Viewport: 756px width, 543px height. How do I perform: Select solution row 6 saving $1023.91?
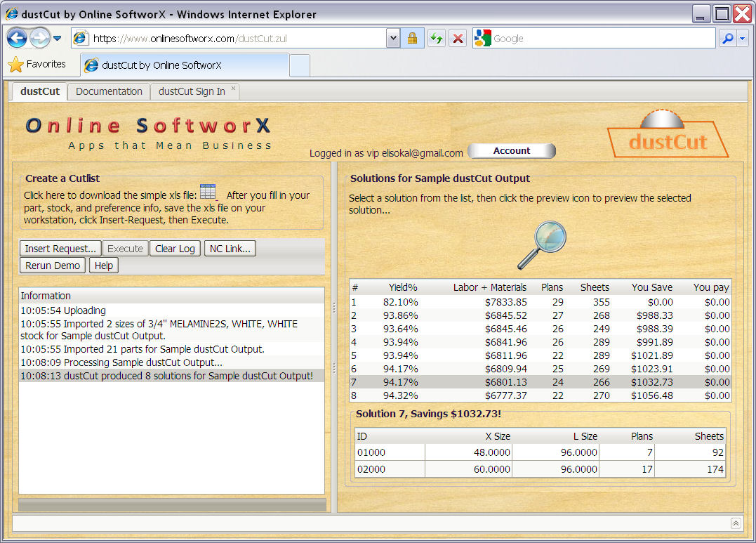[x=541, y=369]
